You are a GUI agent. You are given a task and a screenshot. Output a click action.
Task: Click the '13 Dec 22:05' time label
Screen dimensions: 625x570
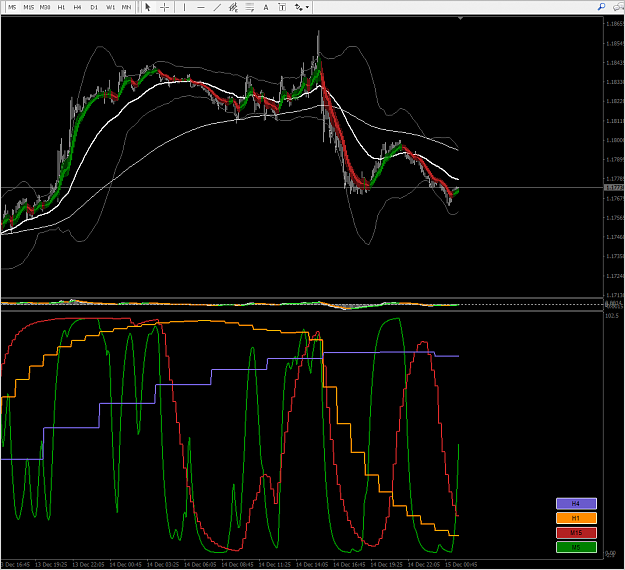pyautogui.click(x=88, y=564)
